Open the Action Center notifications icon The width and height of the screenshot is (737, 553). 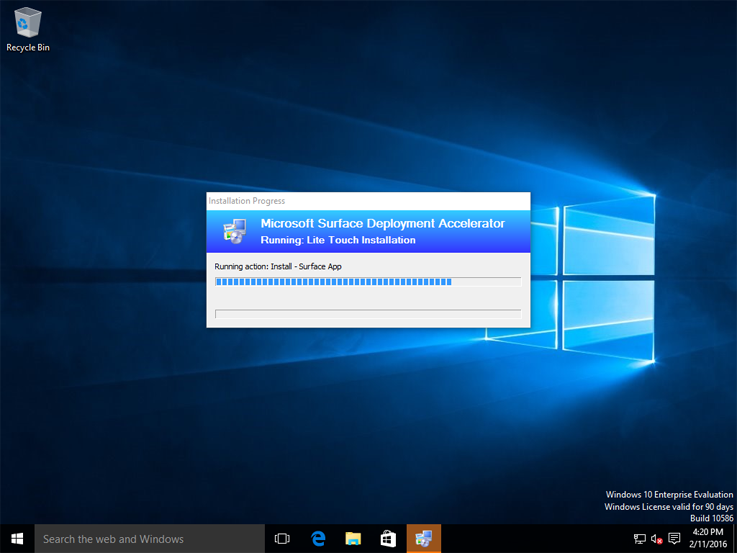coord(674,538)
